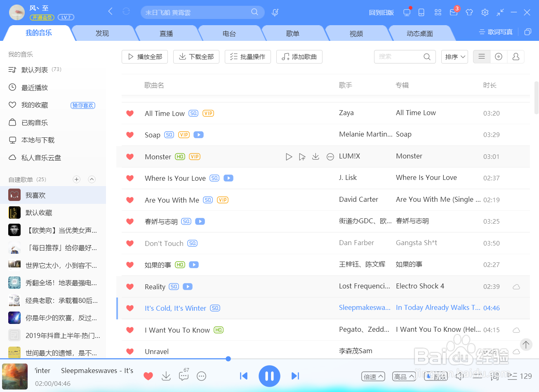Click the playback progress slider handle
Screen dimensions: 539x392
228,359
